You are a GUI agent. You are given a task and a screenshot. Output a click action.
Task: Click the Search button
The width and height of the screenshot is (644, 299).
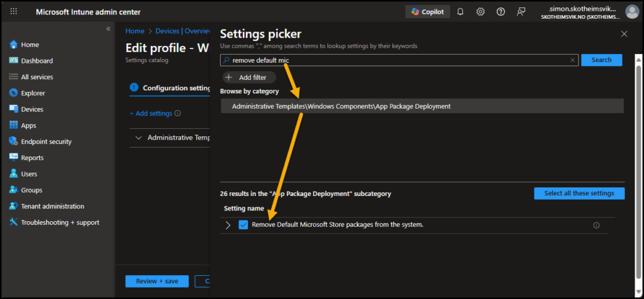(x=601, y=60)
